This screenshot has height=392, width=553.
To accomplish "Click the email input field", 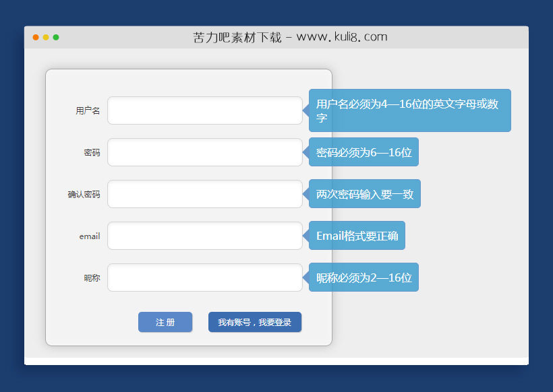I will tap(205, 236).
